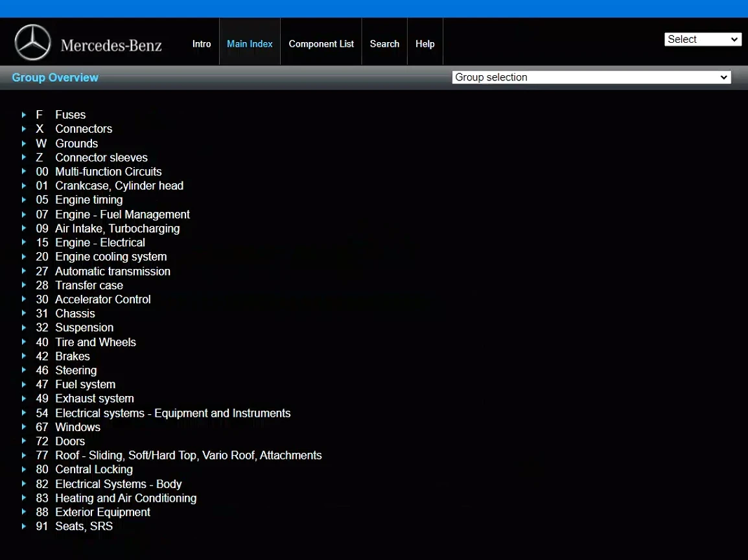Viewport: 748px width, 560px height.
Task: Select the Central Locking entry
Action: (x=94, y=469)
